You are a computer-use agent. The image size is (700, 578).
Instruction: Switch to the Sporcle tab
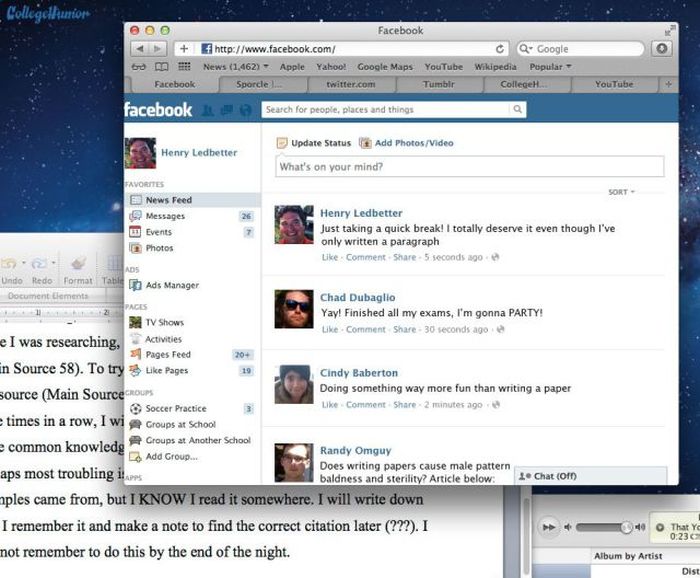[x=262, y=84]
